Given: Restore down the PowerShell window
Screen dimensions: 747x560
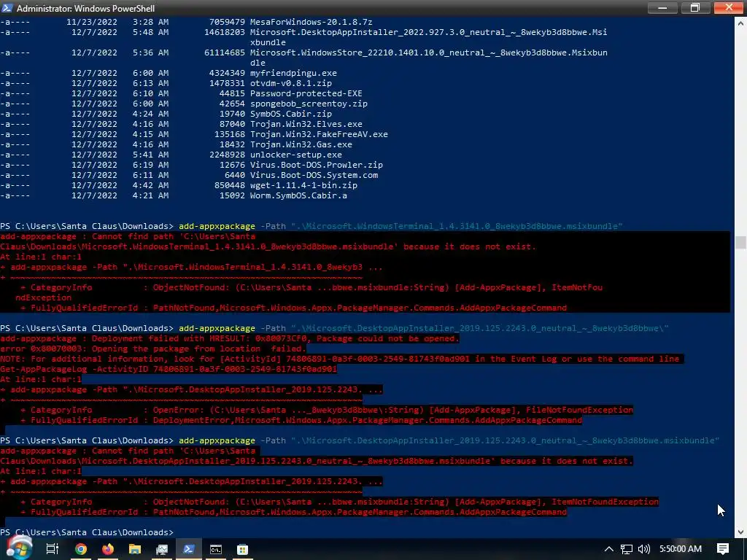Looking at the screenshot, I should (695, 7).
